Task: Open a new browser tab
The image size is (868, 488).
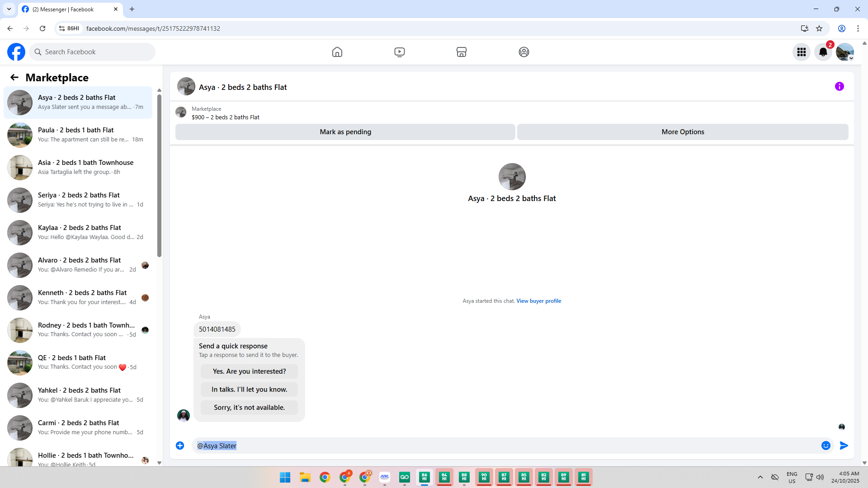Action: click(x=132, y=9)
